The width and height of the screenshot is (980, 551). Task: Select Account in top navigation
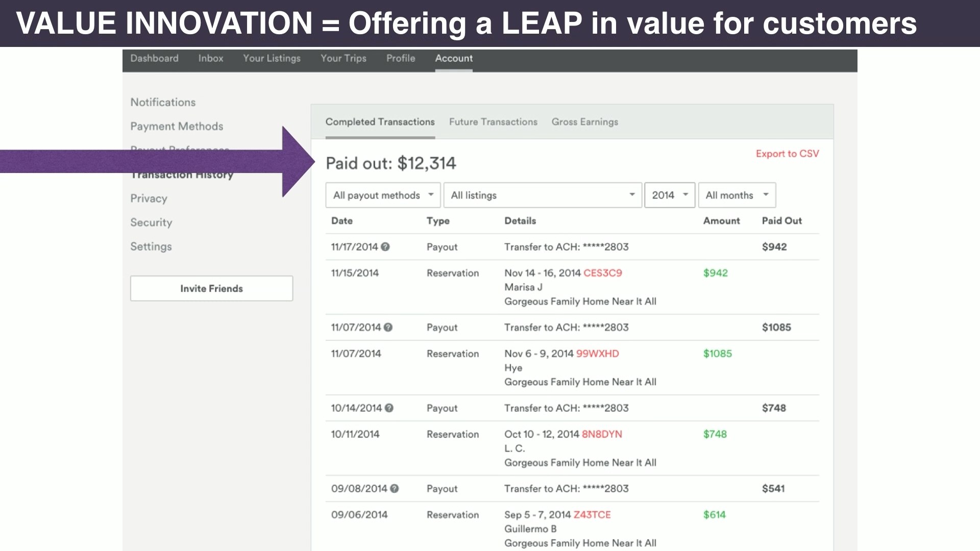454,59
